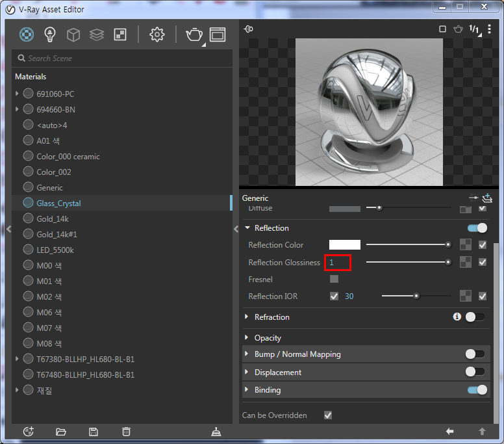The height and width of the screenshot is (444, 504).
Task: Expand the 691060-PC material tree
Action: 17,94
